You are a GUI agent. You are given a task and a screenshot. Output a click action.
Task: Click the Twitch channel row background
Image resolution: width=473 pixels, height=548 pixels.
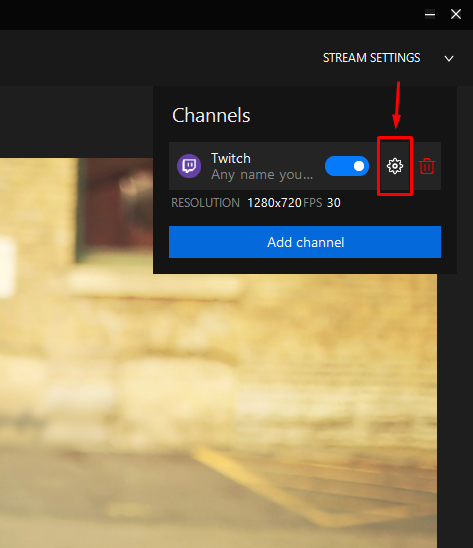pos(305,166)
